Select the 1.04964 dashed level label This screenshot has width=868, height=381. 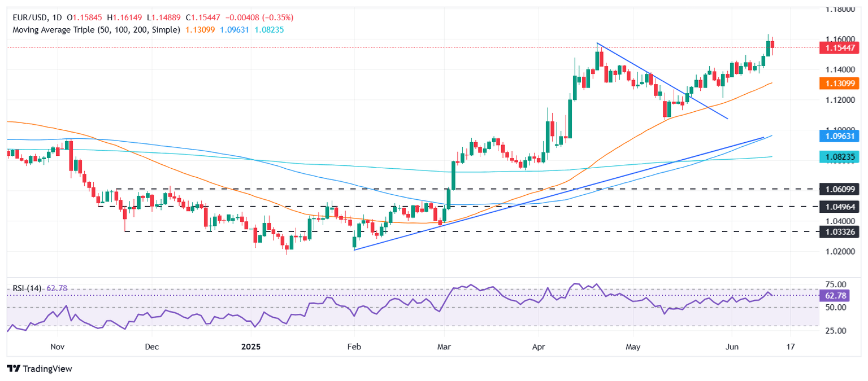(839, 207)
